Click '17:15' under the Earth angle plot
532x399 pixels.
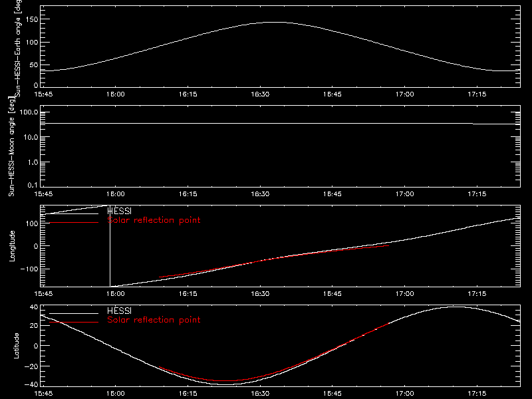coord(477,94)
